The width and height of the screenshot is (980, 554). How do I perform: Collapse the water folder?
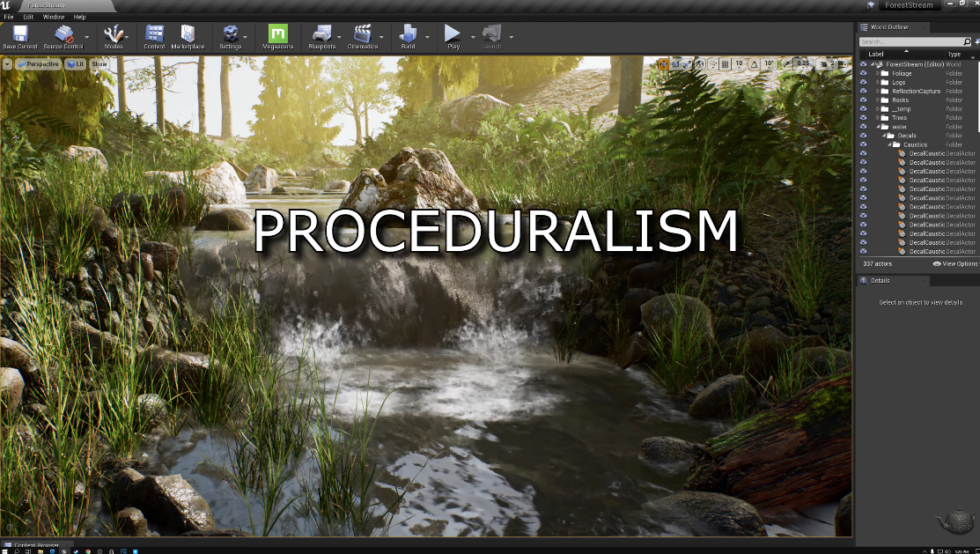pos(878,126)
